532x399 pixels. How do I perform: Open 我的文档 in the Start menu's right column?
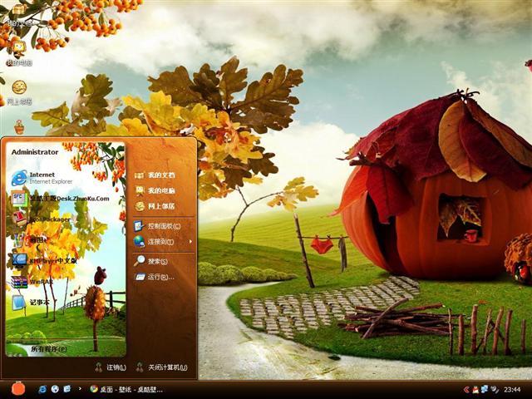[155, 175]
